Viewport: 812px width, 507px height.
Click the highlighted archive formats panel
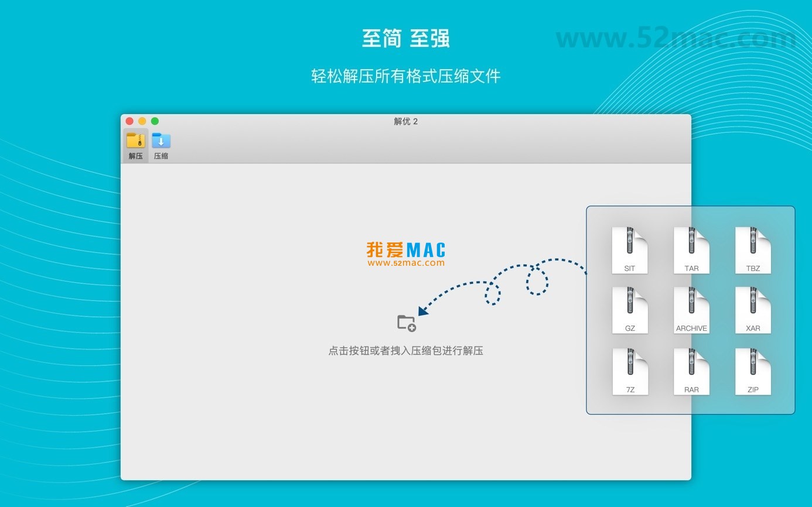click(x=690, y=309)
